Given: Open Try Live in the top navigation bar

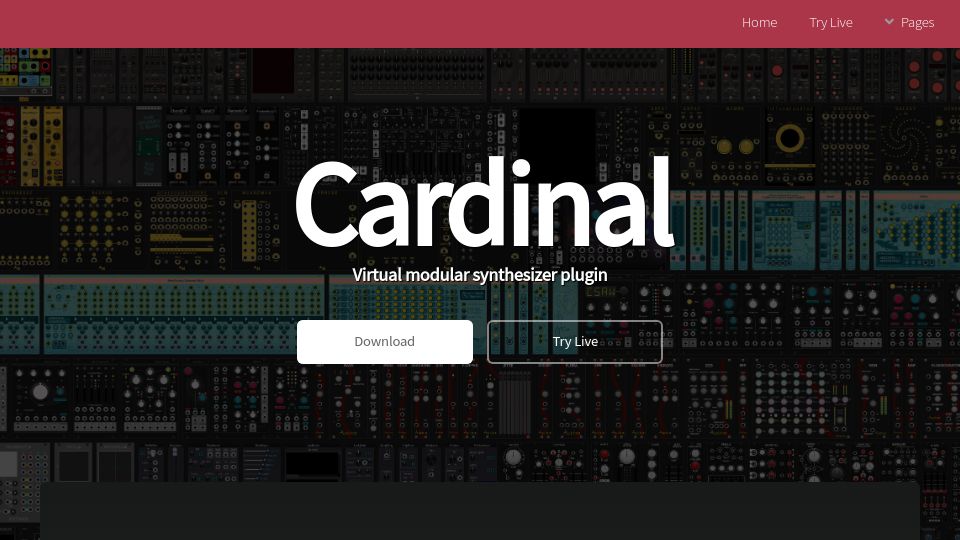Looking at the screenshot, I should (831, 23).
